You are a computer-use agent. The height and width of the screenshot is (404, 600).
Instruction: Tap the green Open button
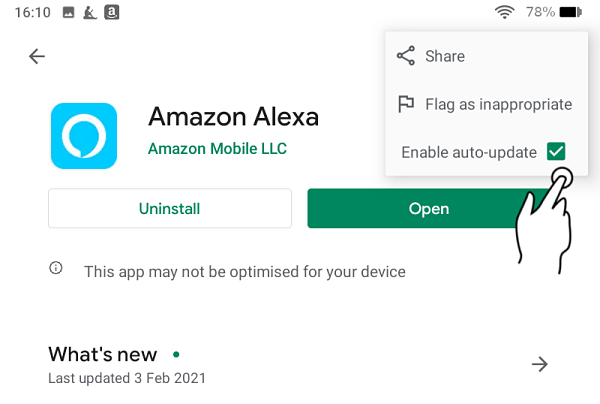click(x=429, y=209)
